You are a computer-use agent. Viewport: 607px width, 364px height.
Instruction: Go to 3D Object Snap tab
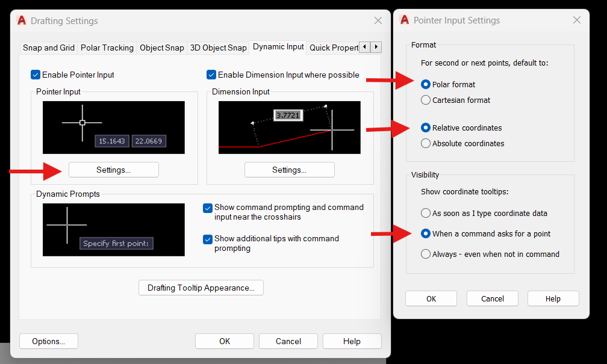tap(219, 48)
